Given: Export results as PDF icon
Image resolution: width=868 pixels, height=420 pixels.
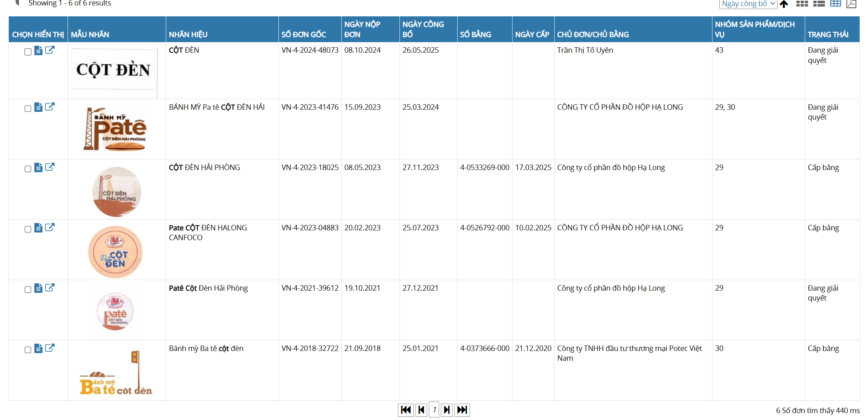Looking at the screenshot, I should 851,4.
